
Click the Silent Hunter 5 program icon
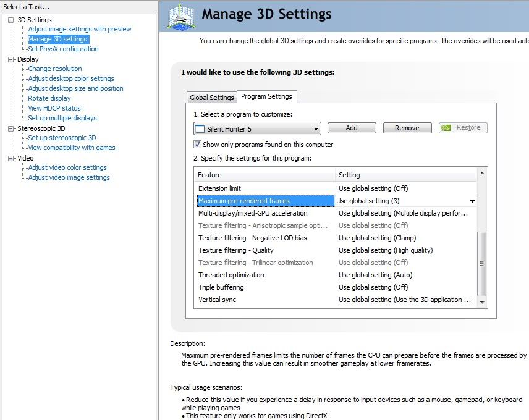pos(200,128)
